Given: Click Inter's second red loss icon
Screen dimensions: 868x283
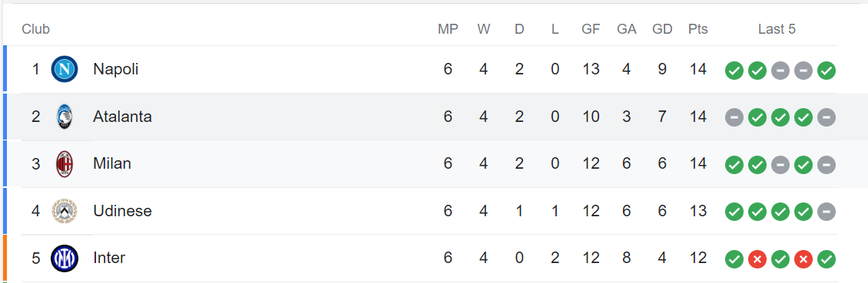Looking at the screenshot, I should pyautogui.click(x=803, y=258).
